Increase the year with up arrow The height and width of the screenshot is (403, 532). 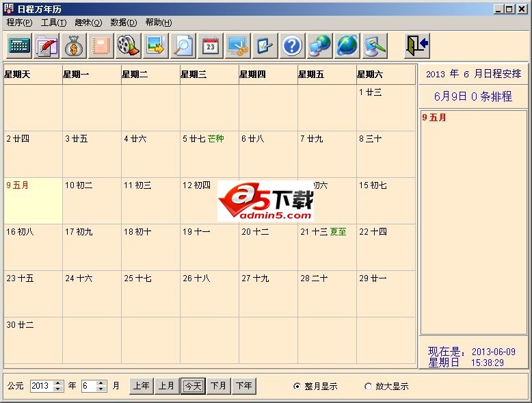coord(58,383)
